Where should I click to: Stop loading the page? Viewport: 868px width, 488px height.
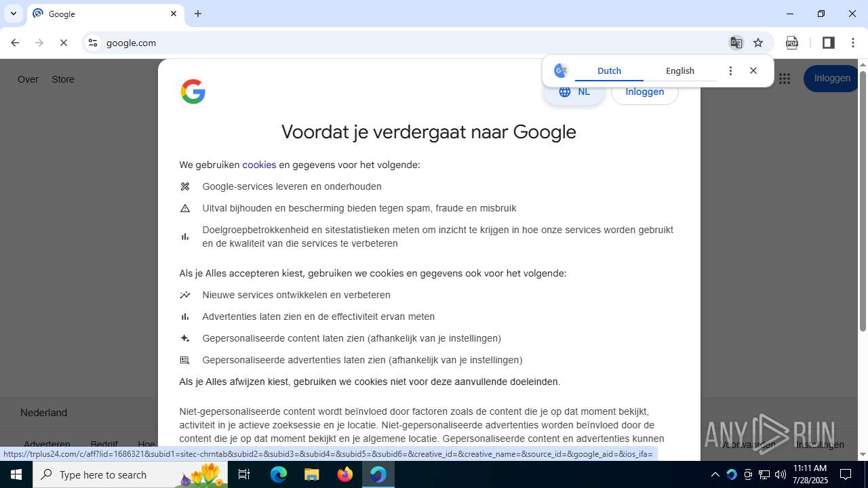coord(64,43)
